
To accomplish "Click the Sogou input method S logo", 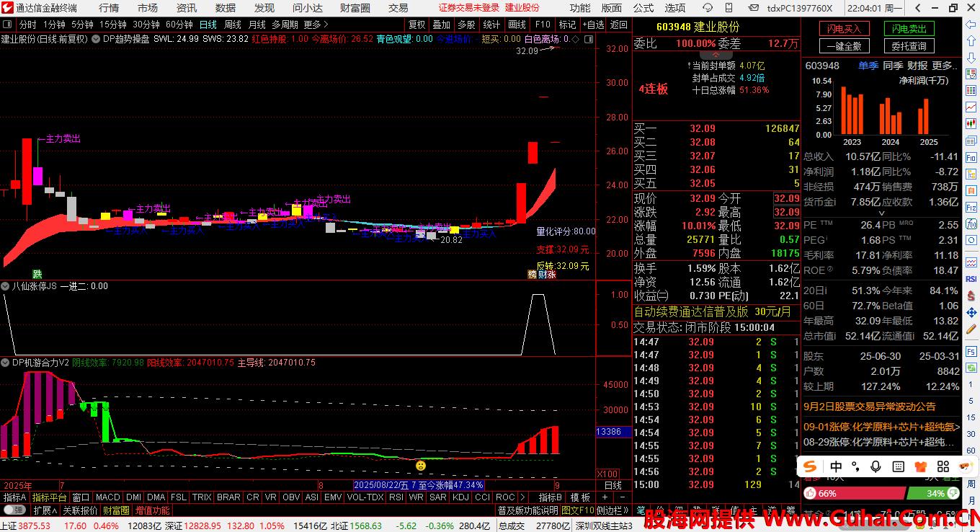I will (810, 466).
